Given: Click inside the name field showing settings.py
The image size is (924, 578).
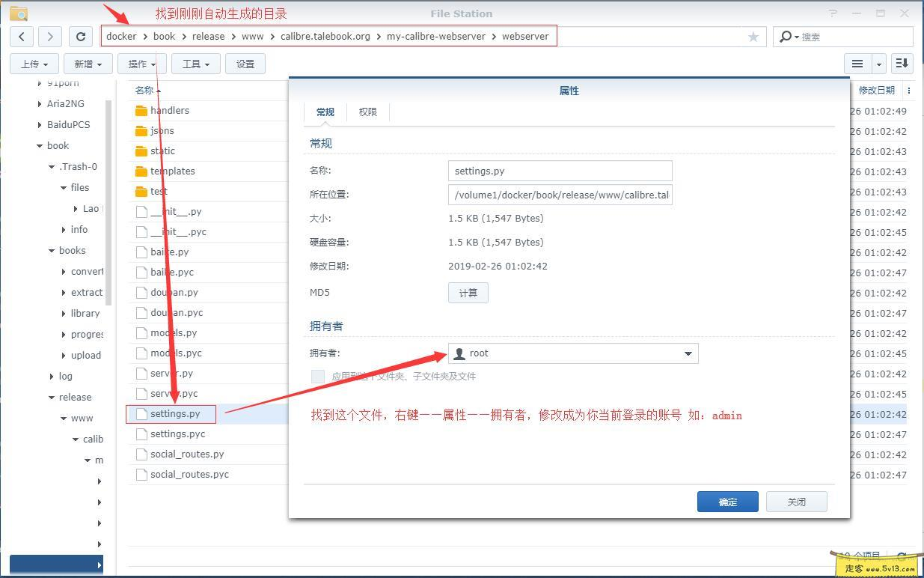Looking at the screenshot, I should 560,171.
